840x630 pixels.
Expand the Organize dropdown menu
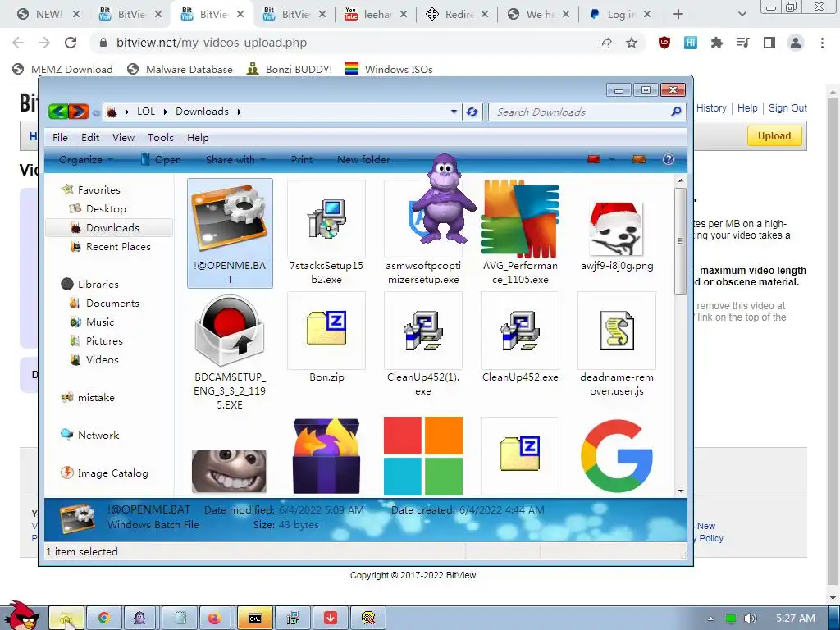point(86,160)
